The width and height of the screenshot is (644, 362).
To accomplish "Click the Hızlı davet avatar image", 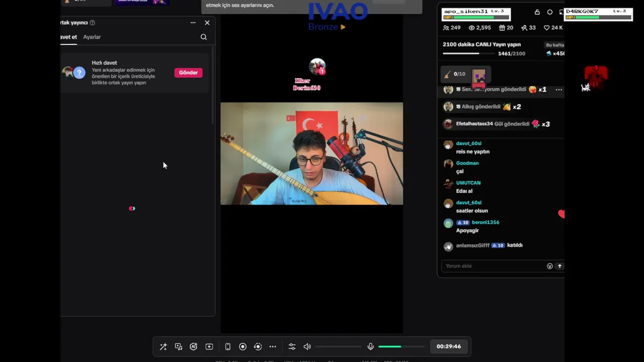I will point(73,72).
